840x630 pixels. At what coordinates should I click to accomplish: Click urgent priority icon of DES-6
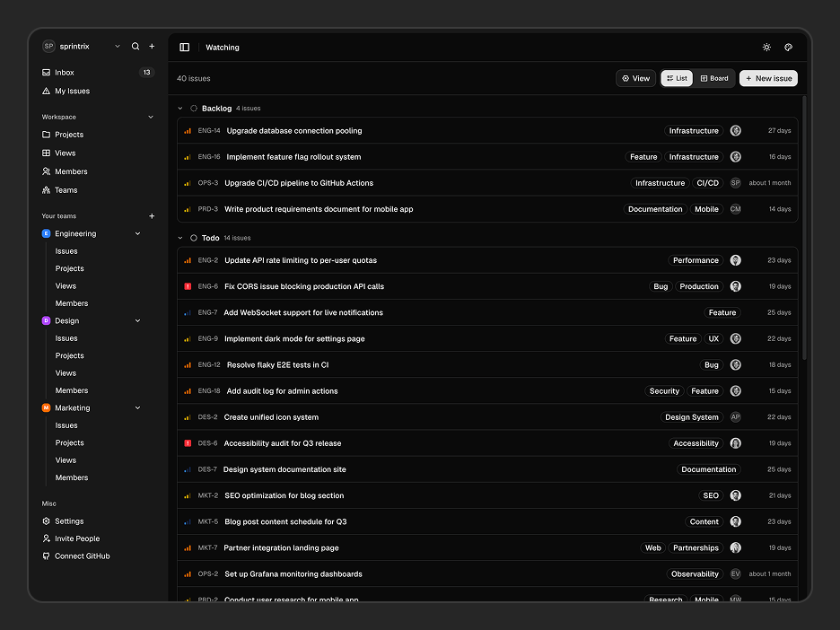pos(188,443)
